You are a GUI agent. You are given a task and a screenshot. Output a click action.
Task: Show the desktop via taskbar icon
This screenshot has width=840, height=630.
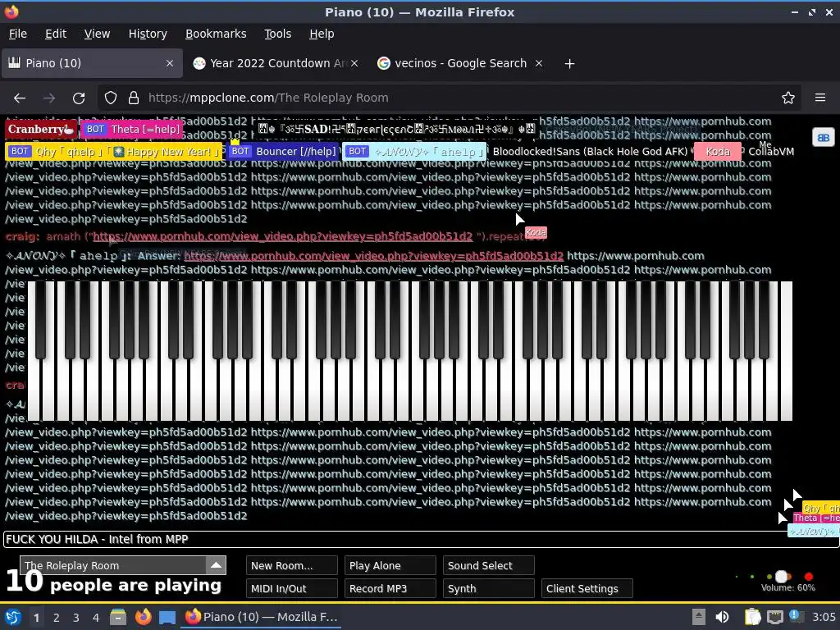(x=167, y=617)
